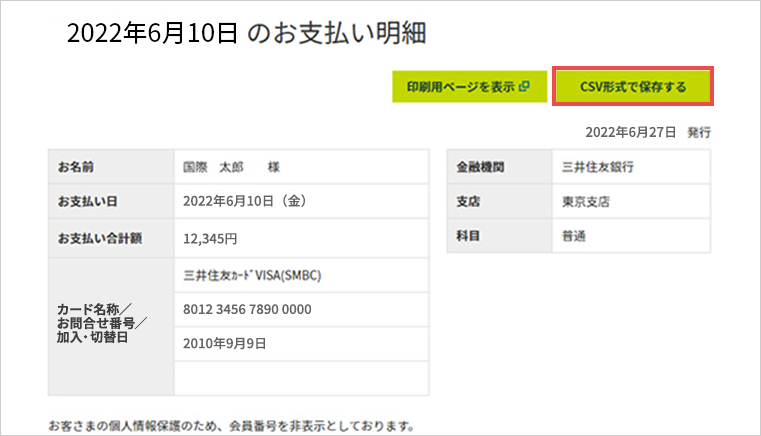
Task: Click the branch value 東京支店
Action: 586,202
